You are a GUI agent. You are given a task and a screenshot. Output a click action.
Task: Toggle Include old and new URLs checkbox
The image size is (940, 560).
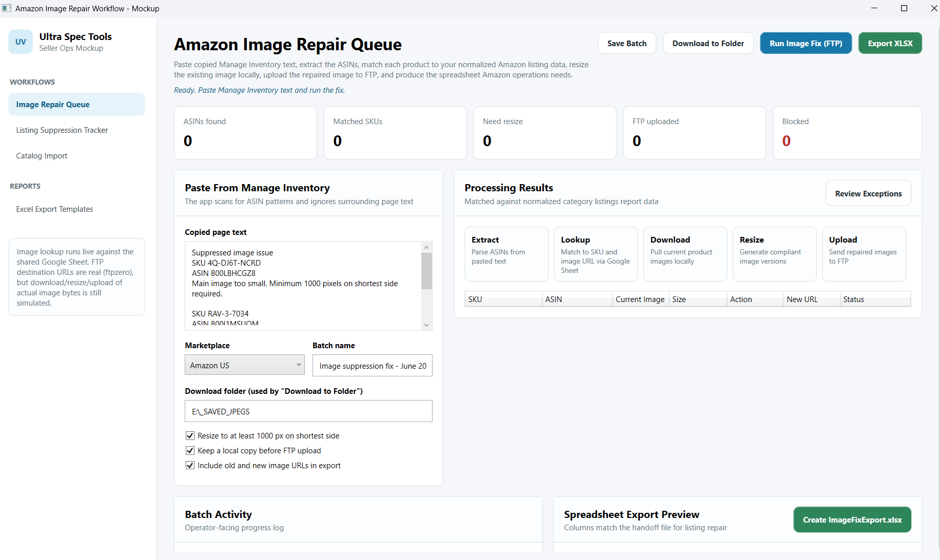click(x=190, y=466)
